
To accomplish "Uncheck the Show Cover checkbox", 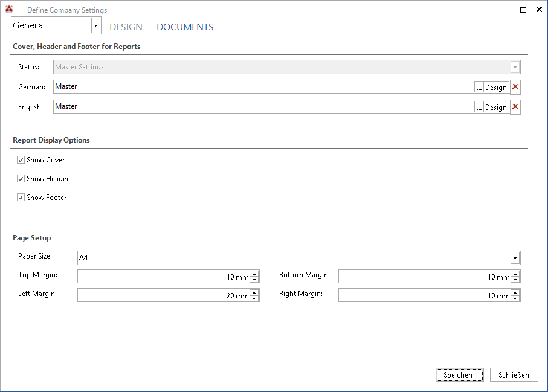I will pyautogui.click(x=21, y=160).
